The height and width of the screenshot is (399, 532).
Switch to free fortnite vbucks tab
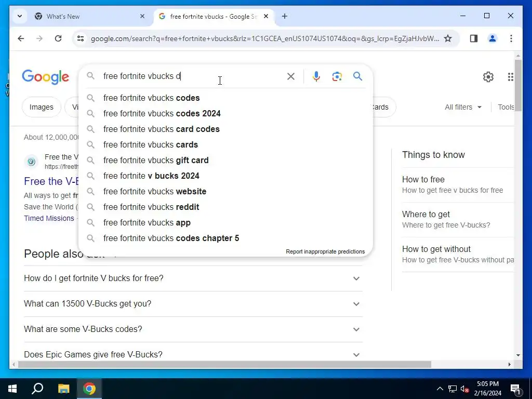pyautogui.click(x=214, y=16)
